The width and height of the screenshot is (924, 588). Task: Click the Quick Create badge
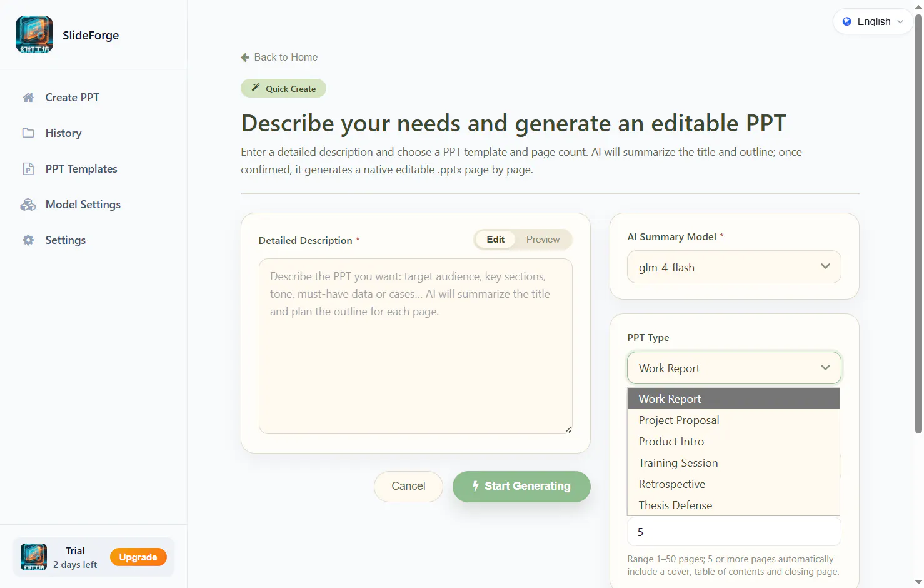[283, 88]
